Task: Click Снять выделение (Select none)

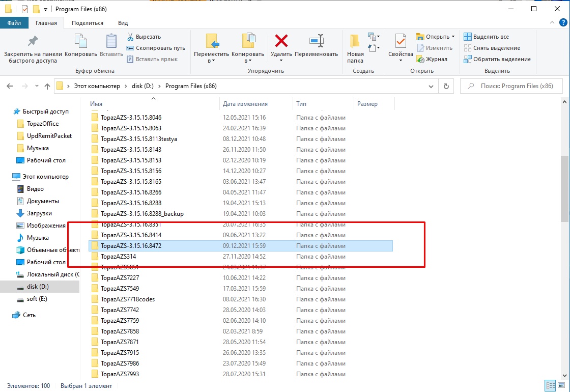Action: [x=492, y=48]
